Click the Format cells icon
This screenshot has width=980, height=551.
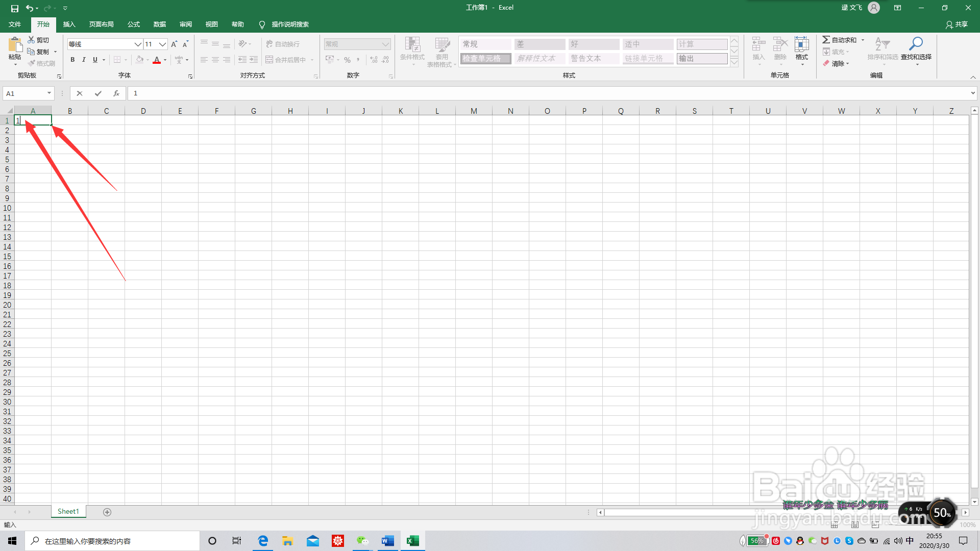(801, 45)
